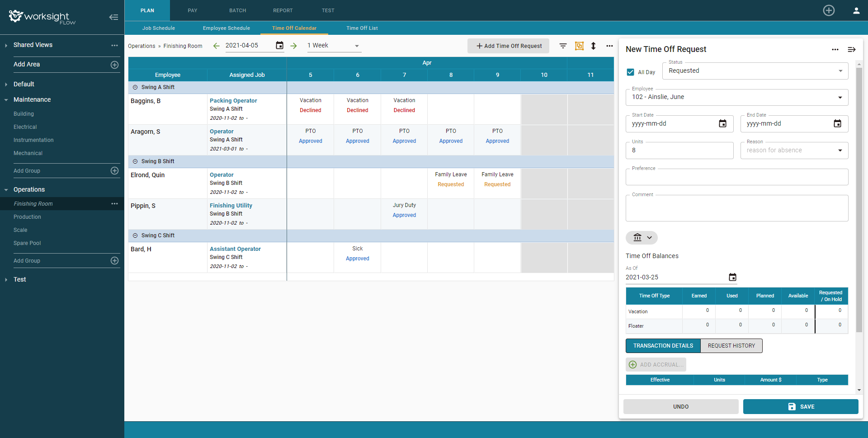Open the filter icon above the calendar
The height and width of the screenshot is (438, 868).
tap(563, 46)
